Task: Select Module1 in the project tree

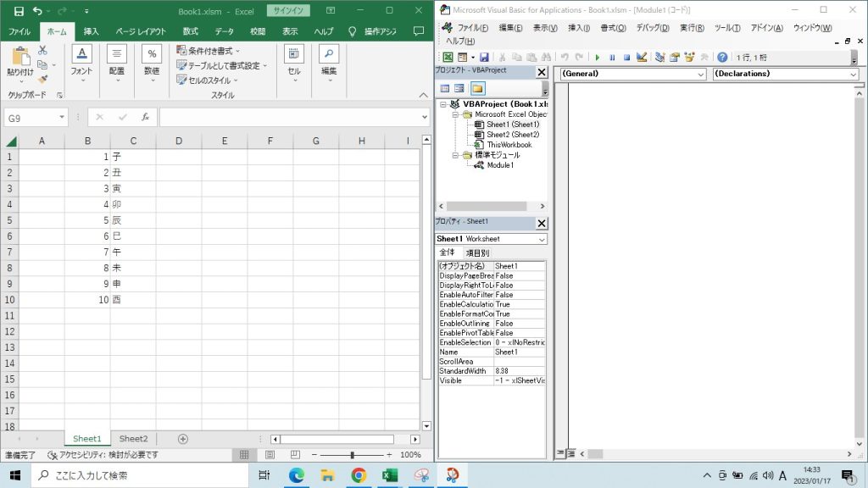Action: point(499,165)
